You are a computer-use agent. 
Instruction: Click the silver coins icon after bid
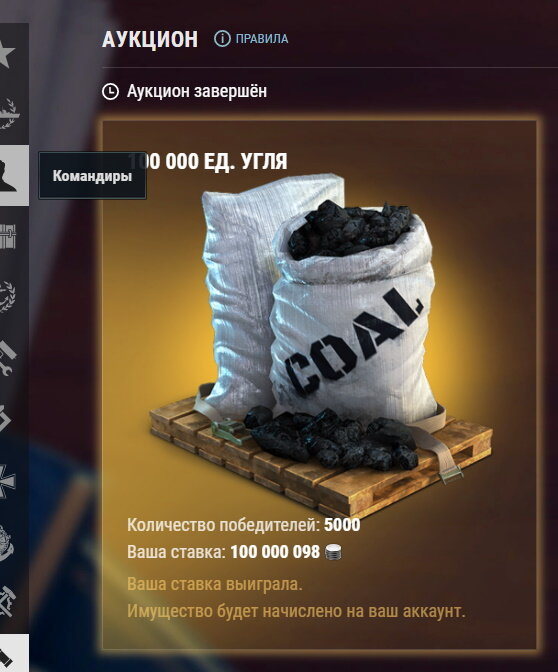[333, 552]
